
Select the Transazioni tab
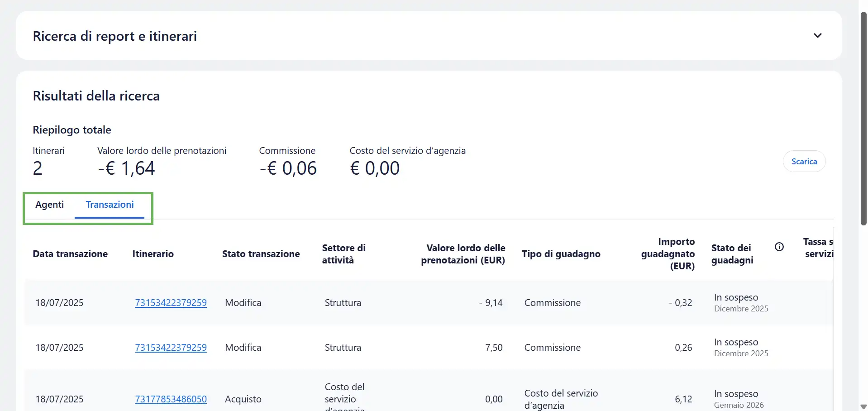click(x=110, y=205)
